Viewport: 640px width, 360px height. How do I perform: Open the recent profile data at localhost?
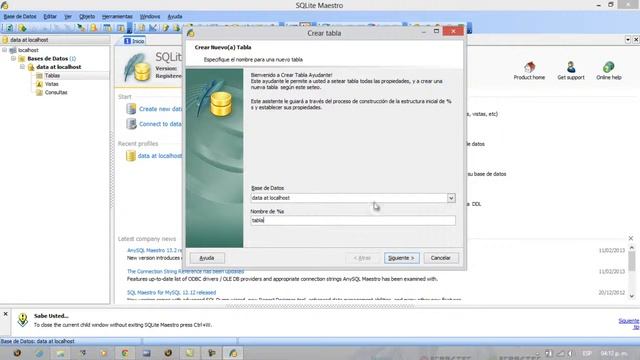pyautogui.click(x=160, y=156)
